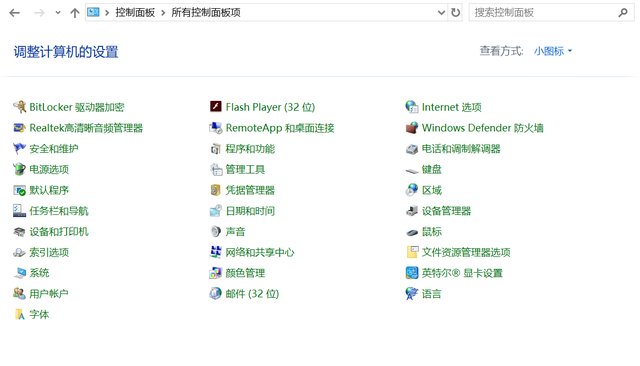
Task: Go back with the left arrow
Action: click(x=15, y=13)
